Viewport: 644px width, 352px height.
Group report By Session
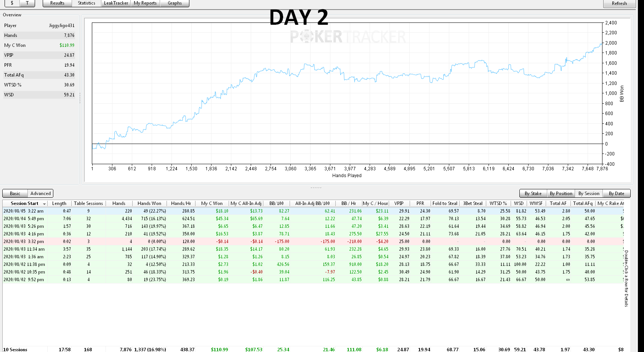pos(589,194)
